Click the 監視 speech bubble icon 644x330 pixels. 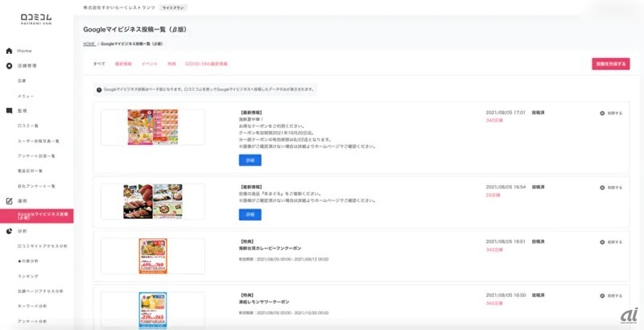click(x=9, y=111)
